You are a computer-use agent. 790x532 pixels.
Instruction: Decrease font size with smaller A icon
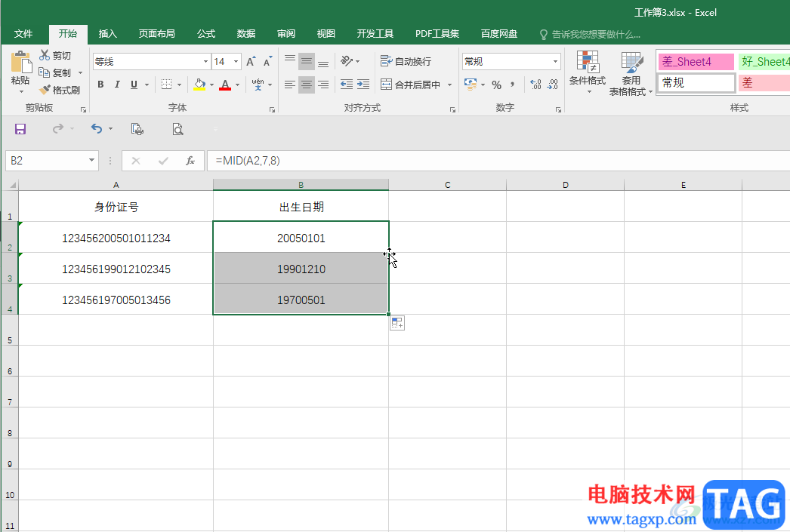(267, 61)
